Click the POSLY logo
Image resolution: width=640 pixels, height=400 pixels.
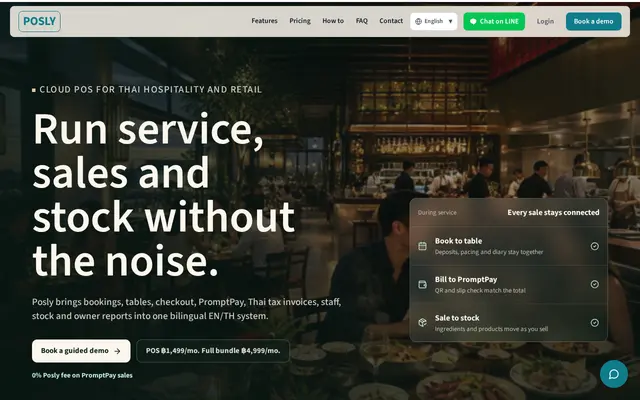(40, 22)
